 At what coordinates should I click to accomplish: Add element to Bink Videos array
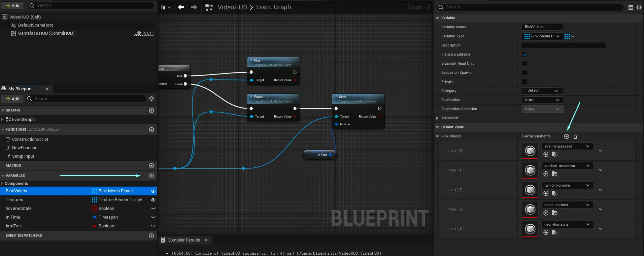(x=567, y=136)
